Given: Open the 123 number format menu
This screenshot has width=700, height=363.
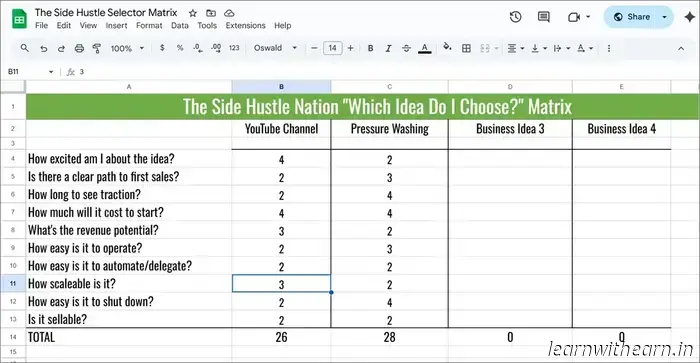Looking at the screenshot, I should pos(234,48).
